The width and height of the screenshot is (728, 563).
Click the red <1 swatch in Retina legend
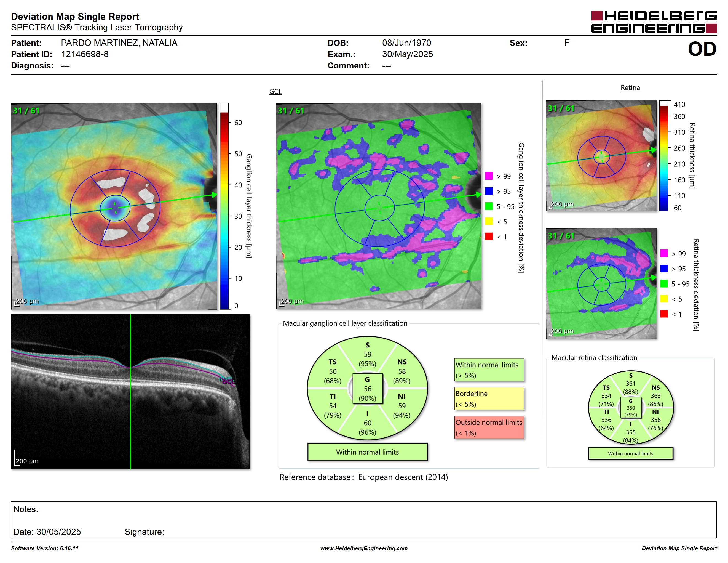coord(664,314)
